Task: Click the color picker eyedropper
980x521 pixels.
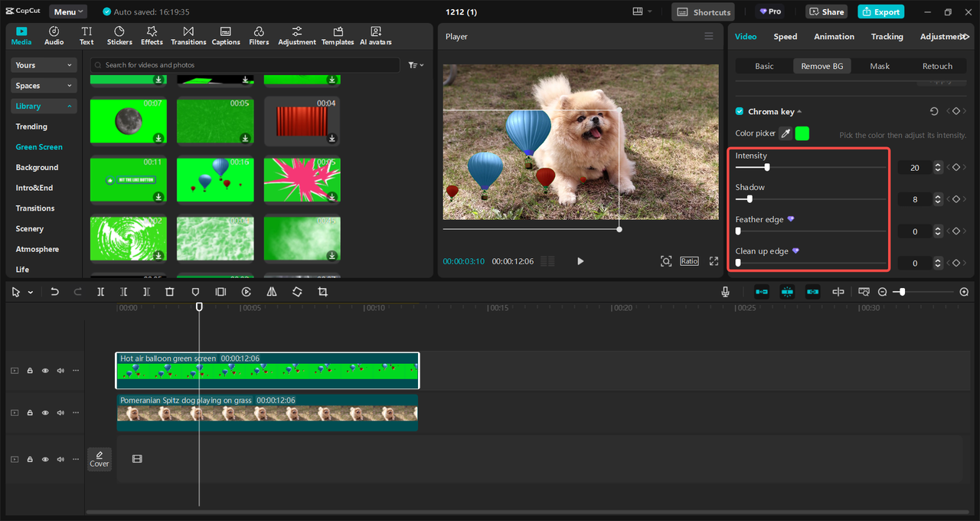Action: tap(786, 133)
